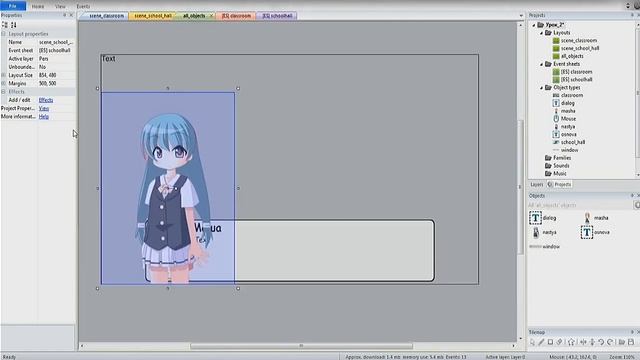Select osnova object type in tree

pos(565,134)
